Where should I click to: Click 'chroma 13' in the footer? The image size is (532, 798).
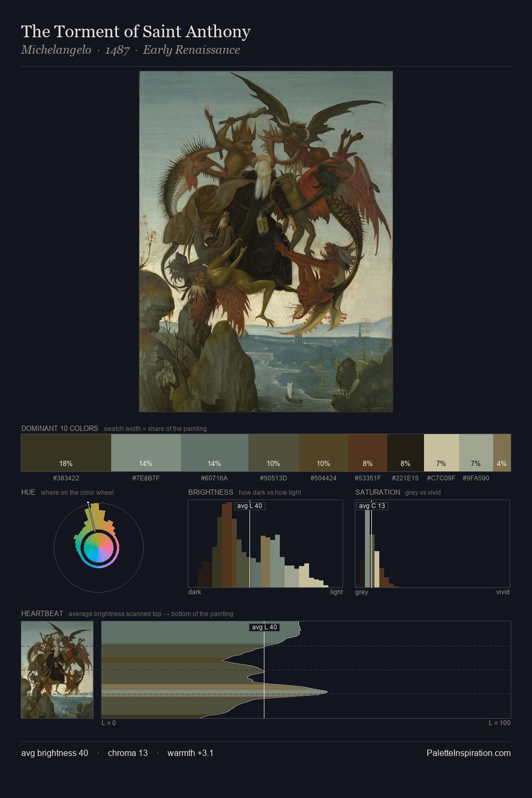[128, 753]
